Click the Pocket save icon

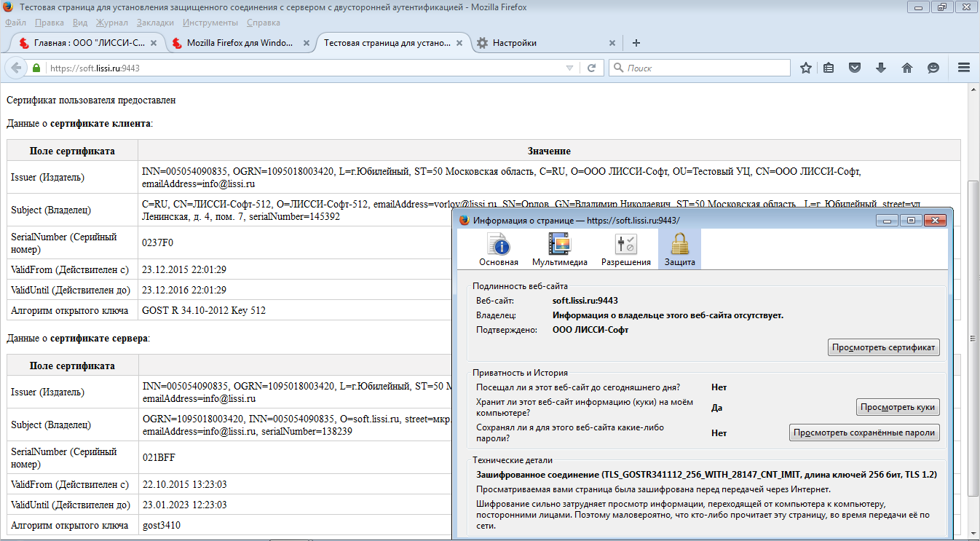[855, 68]
